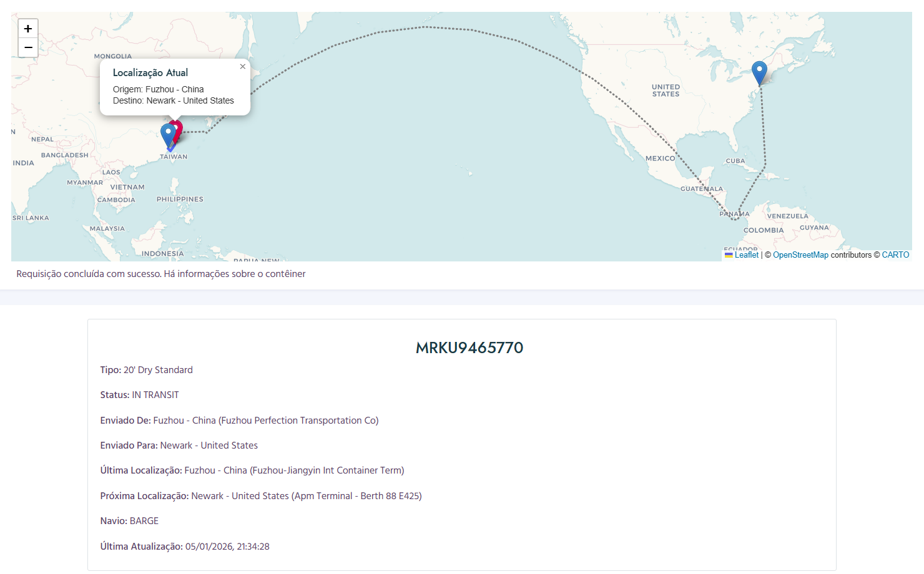Click the Navio: BARGE line
Image resolution: width=924 pixels, height=574 pixels.
(x=129, y=521)
